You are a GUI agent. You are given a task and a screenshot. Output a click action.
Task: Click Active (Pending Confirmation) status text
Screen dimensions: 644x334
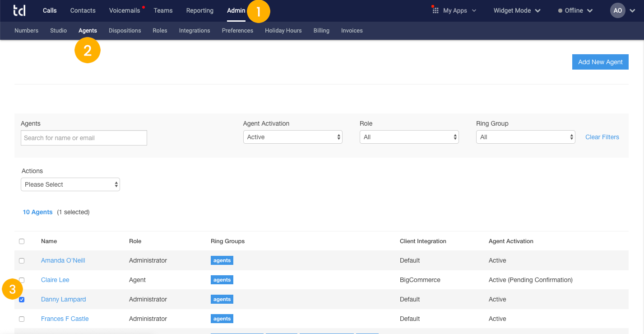pyautogui.click(x=531, y=280)
